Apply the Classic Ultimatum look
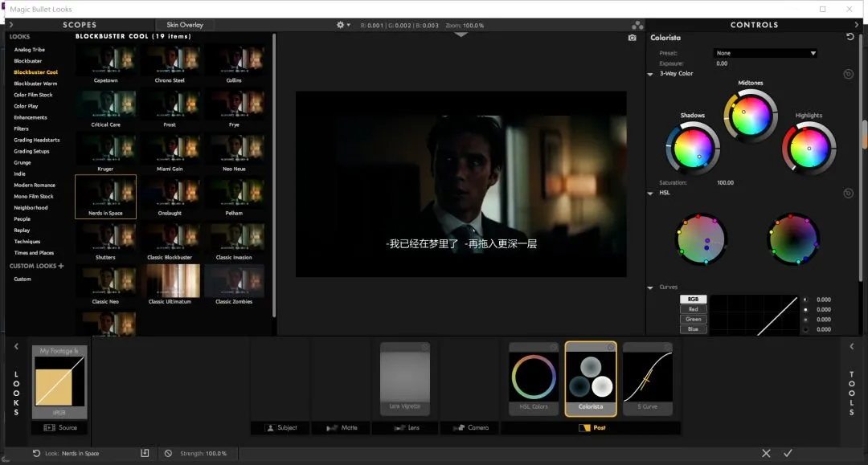 tap(170, 284)
